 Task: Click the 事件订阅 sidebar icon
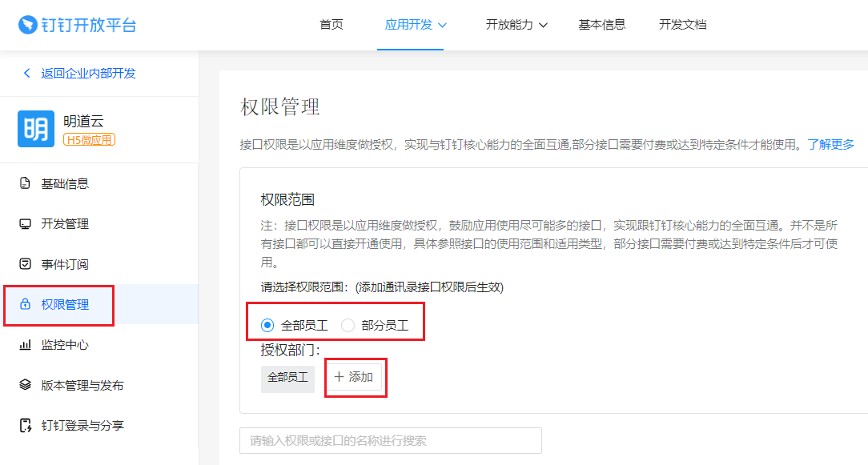click(25, 264)
